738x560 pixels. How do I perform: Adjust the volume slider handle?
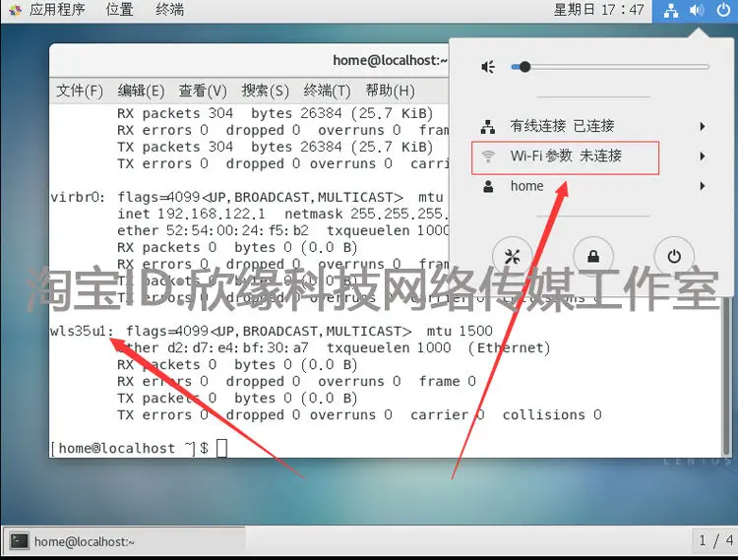(524, 67)
